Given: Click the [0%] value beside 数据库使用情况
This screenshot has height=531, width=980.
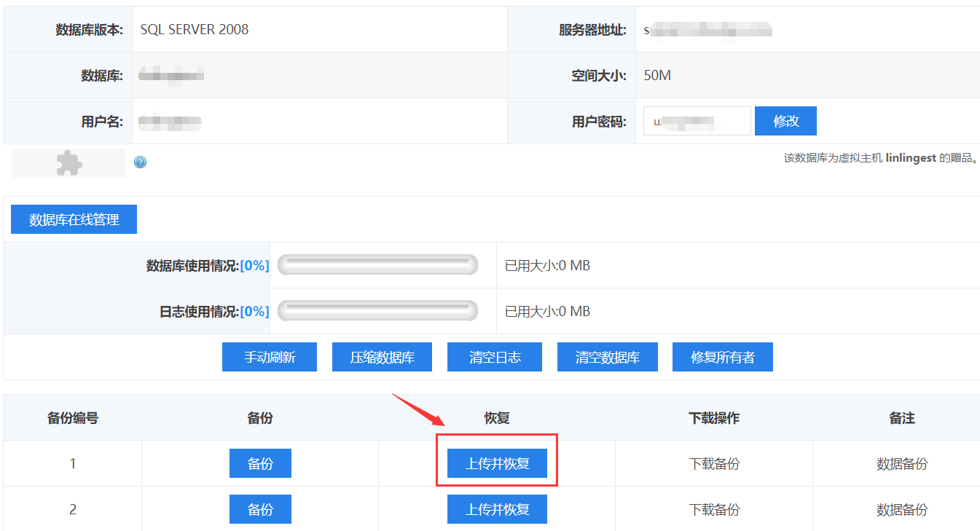Looking at the screenshot, I should coord(254,266).
